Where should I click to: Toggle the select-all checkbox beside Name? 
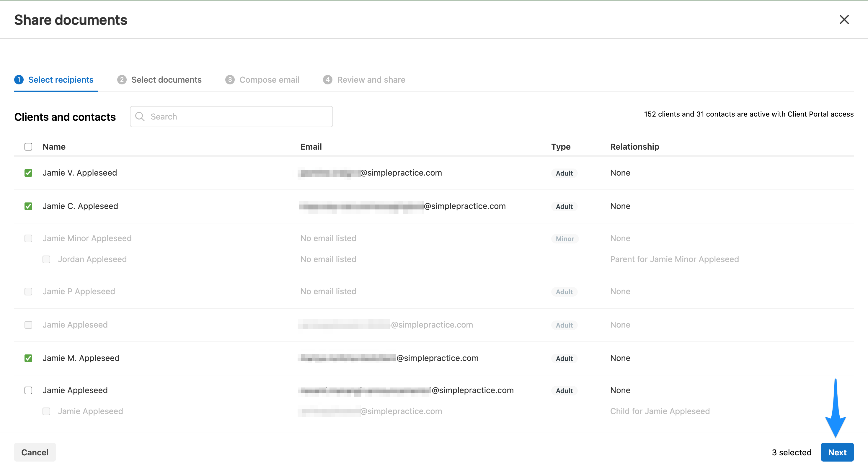pyautogui.click(x=28, y=147)
